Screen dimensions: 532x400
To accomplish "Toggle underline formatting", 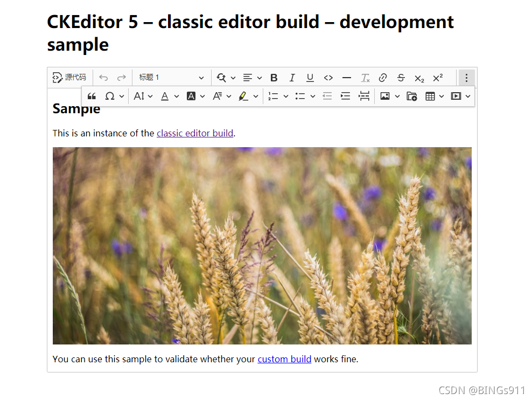I will tap(310, 78).
